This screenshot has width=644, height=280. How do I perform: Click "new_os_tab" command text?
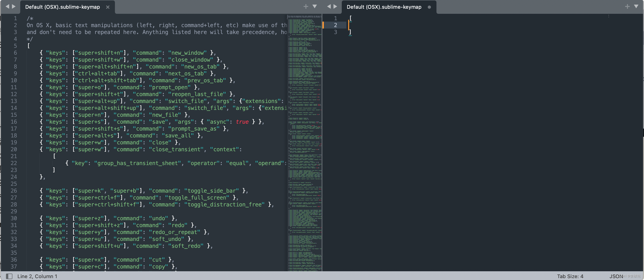click(200, 66)
